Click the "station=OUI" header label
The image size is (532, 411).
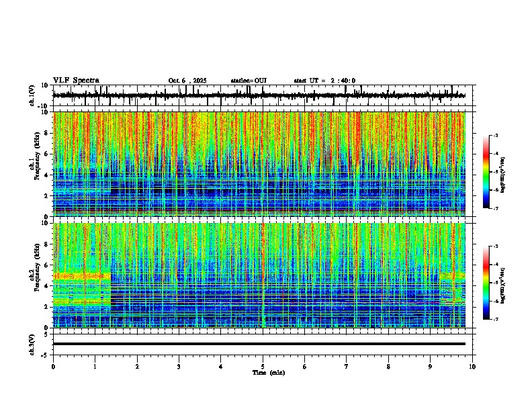coord(249,81)
